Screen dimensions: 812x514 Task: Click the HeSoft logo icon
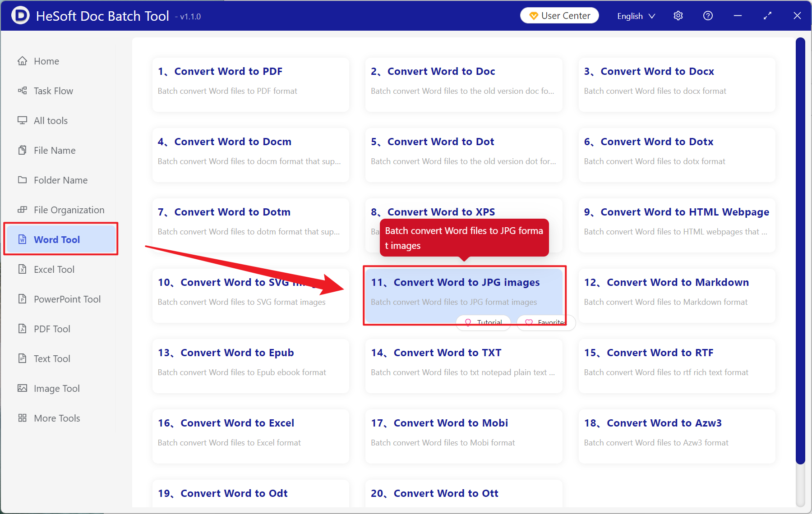click(x=20, y=15)
